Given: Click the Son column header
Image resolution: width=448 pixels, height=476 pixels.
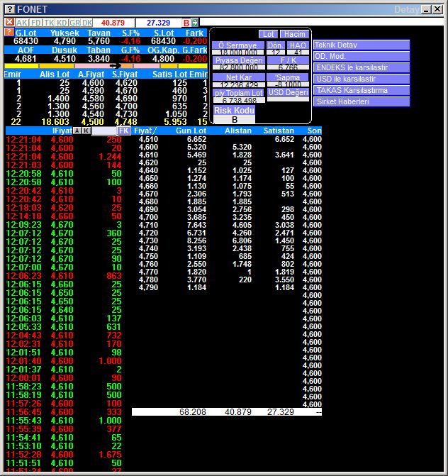Looking at the screenshot, I should (314, 131).
